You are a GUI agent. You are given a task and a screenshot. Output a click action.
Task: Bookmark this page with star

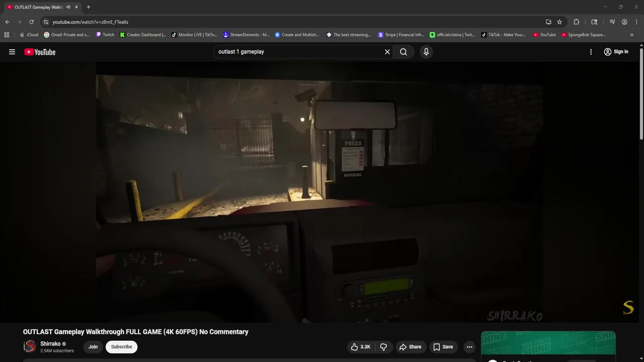tap(559, 22)
